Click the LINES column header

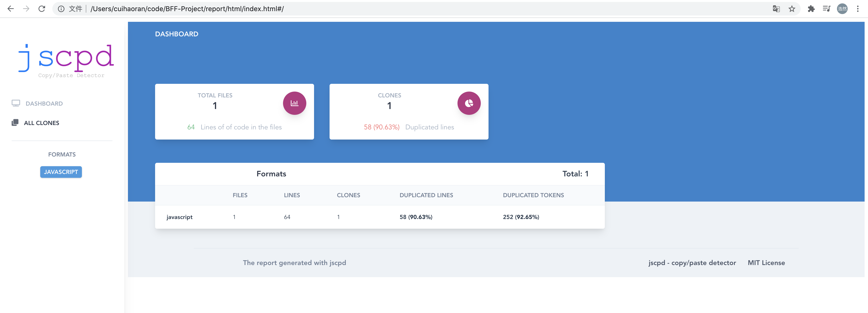[x=292, y=195]
